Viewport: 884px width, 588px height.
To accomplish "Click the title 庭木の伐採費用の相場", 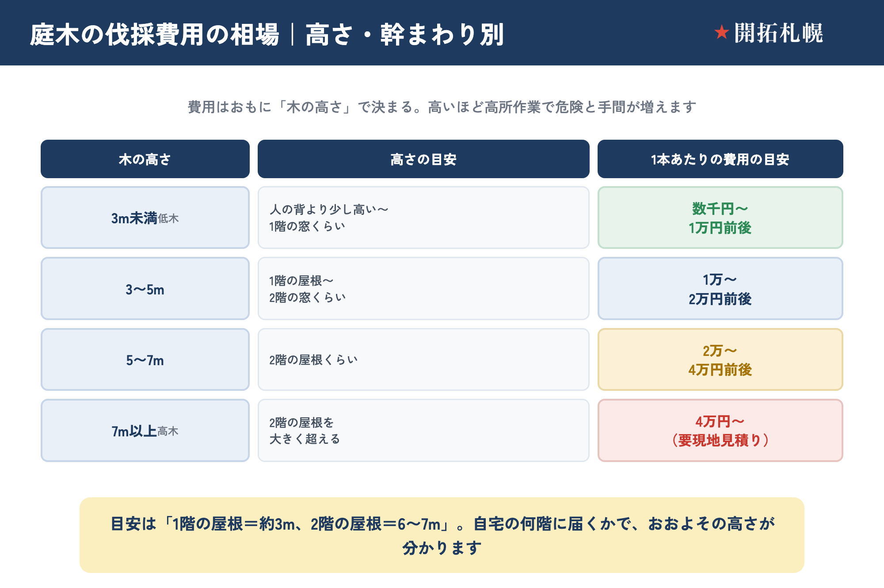I will point(155,34).
